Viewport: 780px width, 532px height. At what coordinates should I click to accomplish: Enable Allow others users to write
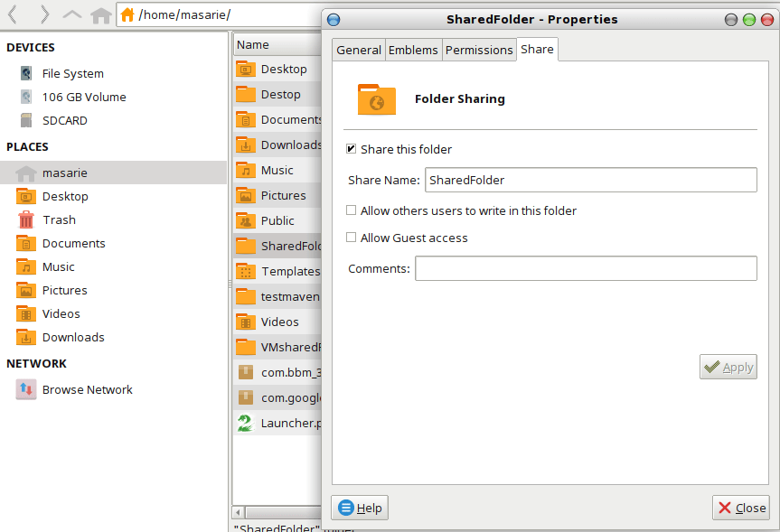(x=351, y=210)
